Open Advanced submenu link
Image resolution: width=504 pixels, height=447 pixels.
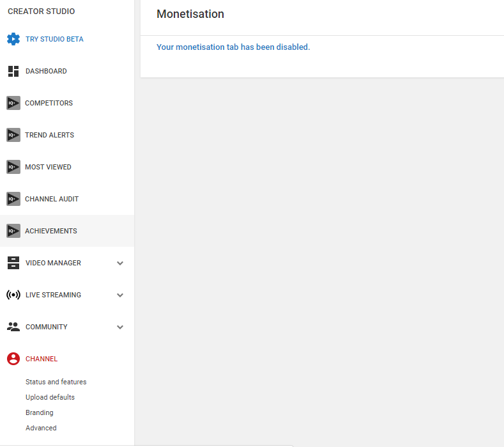tap(41, 428)
